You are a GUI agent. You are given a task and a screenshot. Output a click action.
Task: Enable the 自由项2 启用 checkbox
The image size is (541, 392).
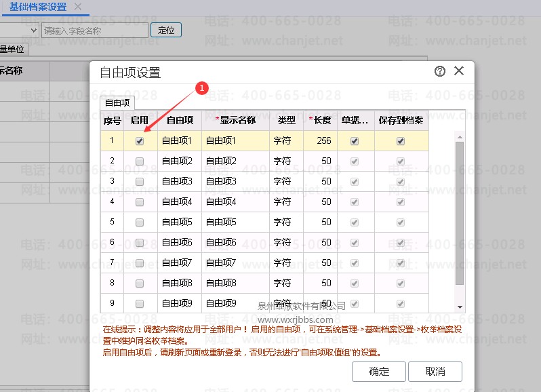pos(140,161)
